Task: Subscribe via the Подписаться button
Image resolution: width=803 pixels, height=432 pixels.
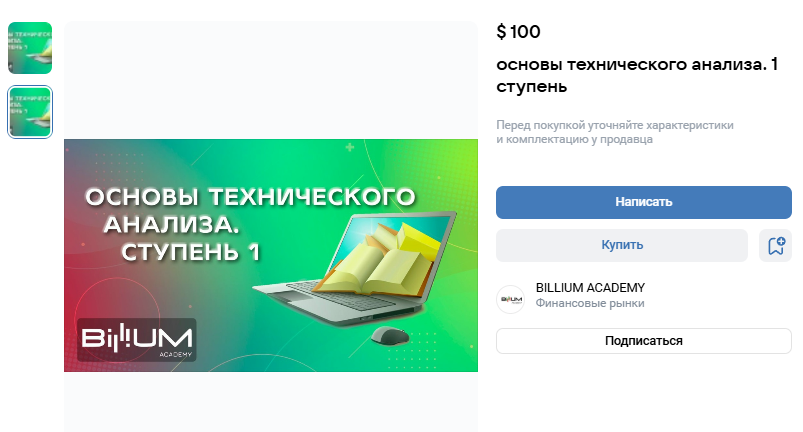Action: [644, 341]
